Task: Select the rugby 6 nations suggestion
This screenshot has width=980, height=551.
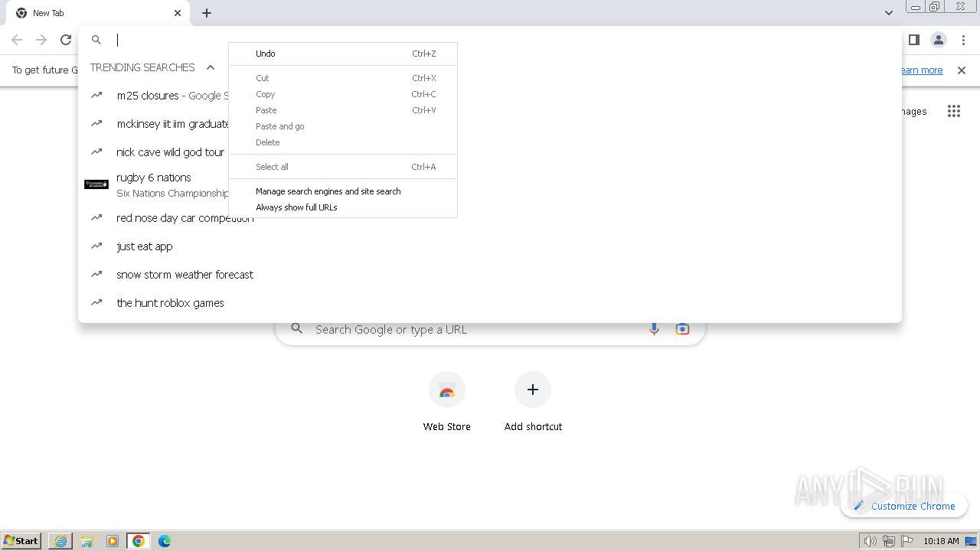Action: (490, 185)
